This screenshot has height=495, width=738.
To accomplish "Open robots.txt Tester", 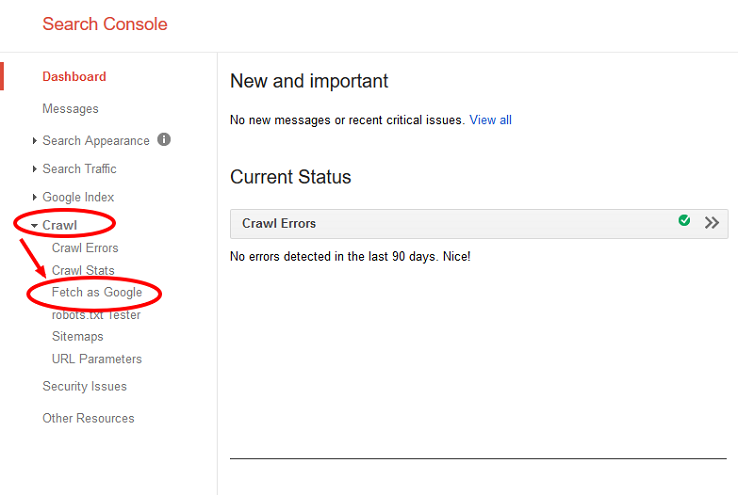I will pos(96,315).
